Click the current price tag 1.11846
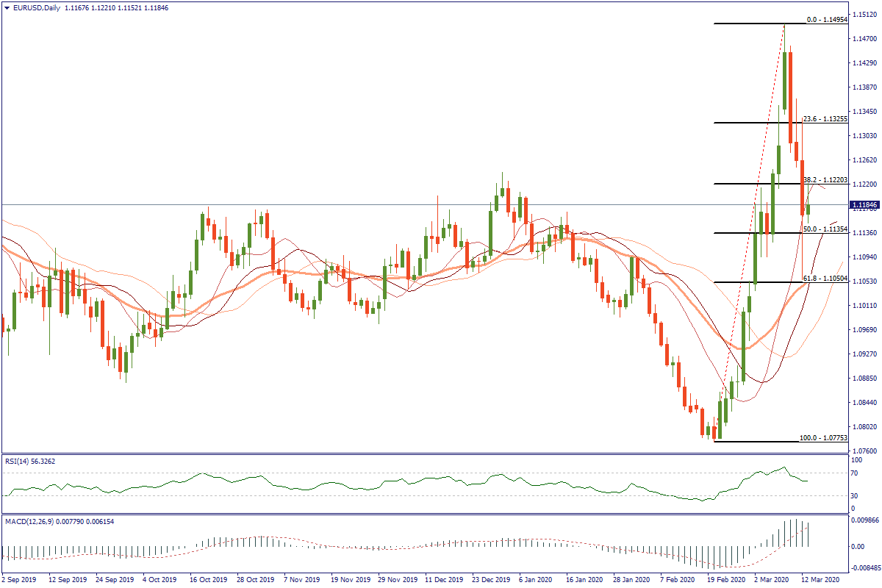The width and height of the screenshot is (882, 588). [864, 205]
